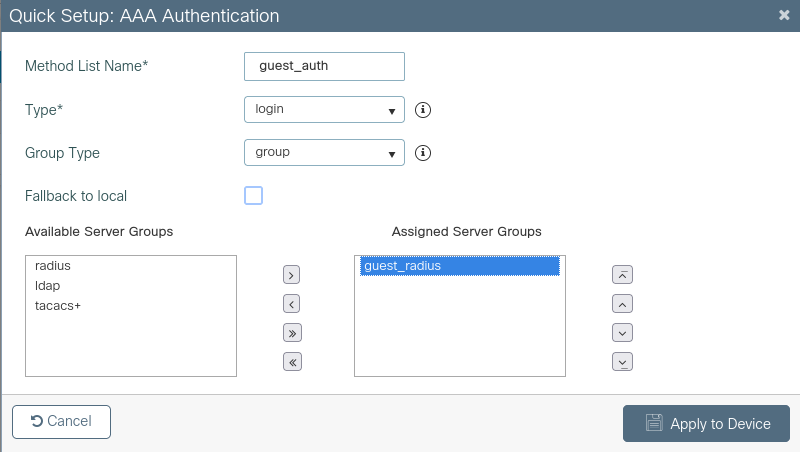Screen dimensions: 800x452
Task: Select ldap in Available Server Groups
Action: pos(48,286)
